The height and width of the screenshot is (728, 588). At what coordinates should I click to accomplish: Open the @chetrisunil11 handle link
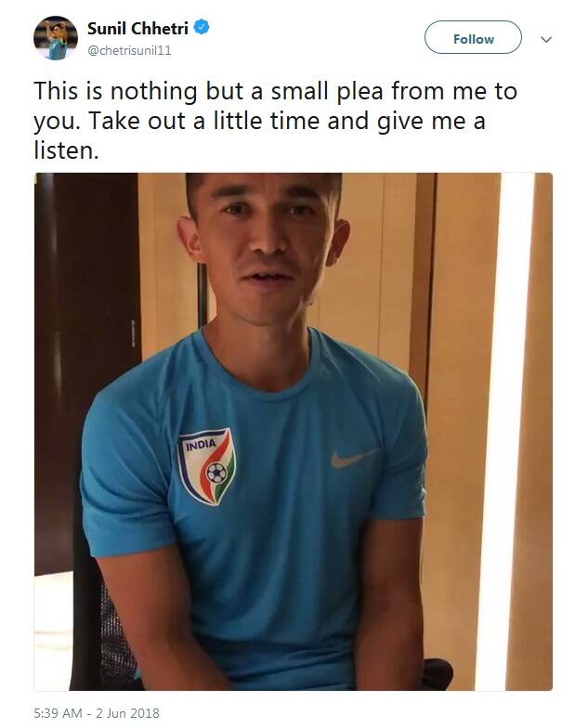coord(129,50)
